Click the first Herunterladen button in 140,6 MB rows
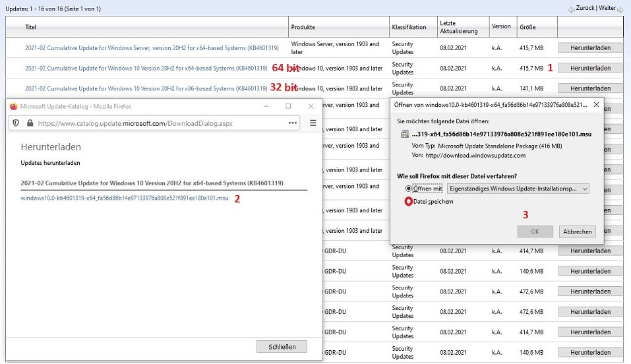631x364 pixels. click(590, 271)
